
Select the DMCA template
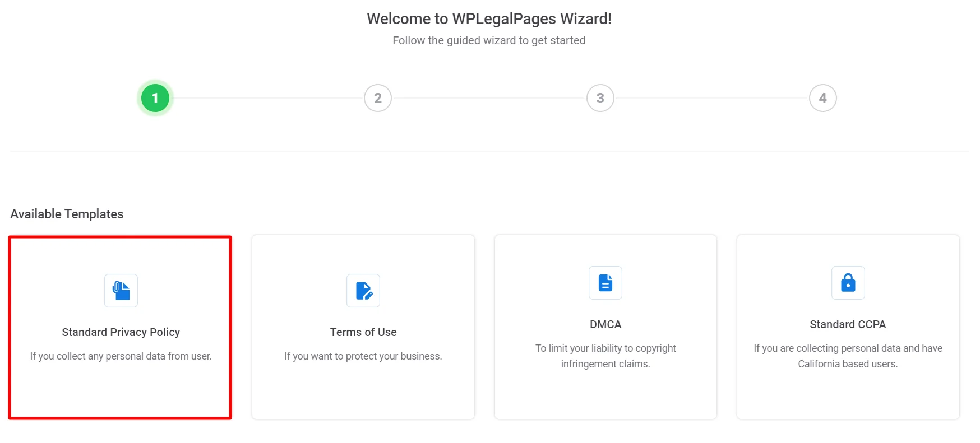pos(605,327)
